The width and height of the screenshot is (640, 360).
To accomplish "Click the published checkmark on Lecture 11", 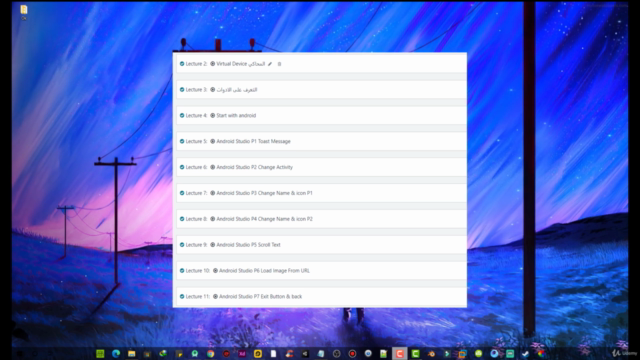I will 182,297.
